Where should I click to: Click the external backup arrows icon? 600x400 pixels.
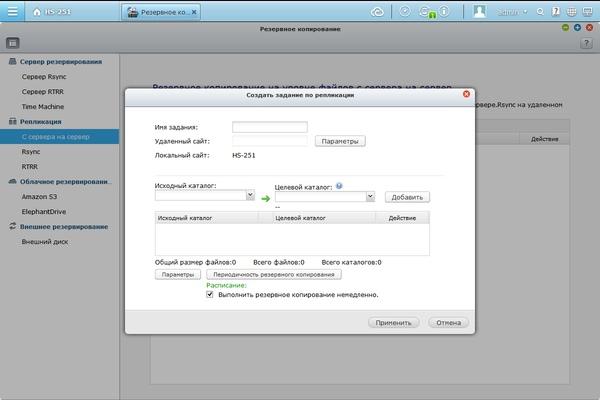click(x=13, y=226)
